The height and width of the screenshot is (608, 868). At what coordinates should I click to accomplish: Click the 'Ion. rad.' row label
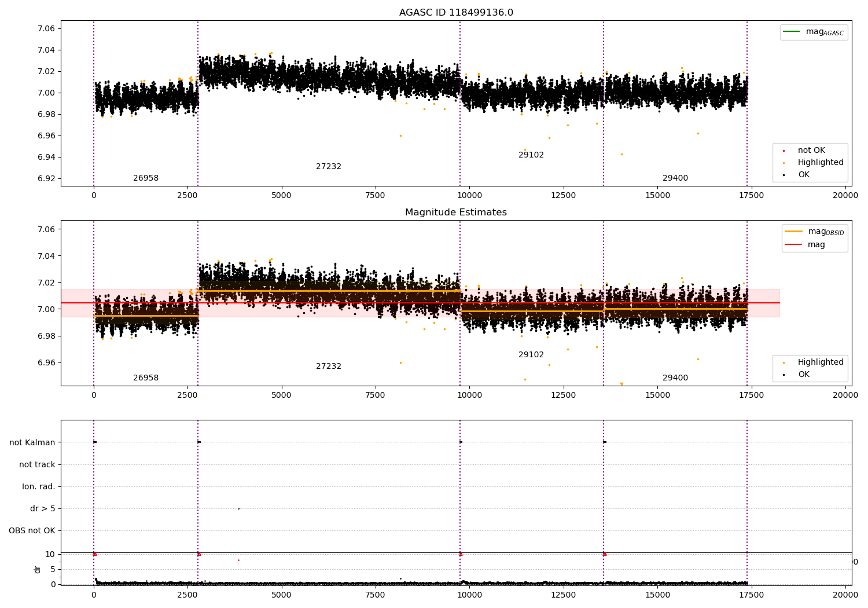[39, 487]
